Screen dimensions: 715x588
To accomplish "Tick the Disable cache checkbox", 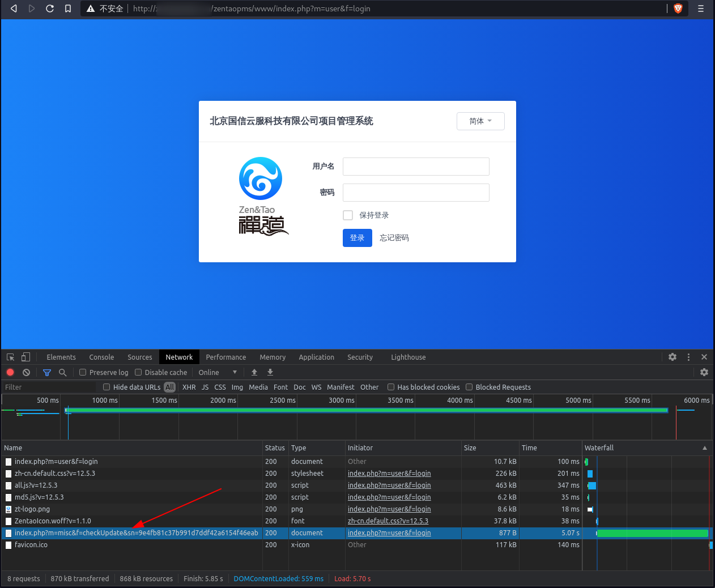I will [x=138, y=372].
